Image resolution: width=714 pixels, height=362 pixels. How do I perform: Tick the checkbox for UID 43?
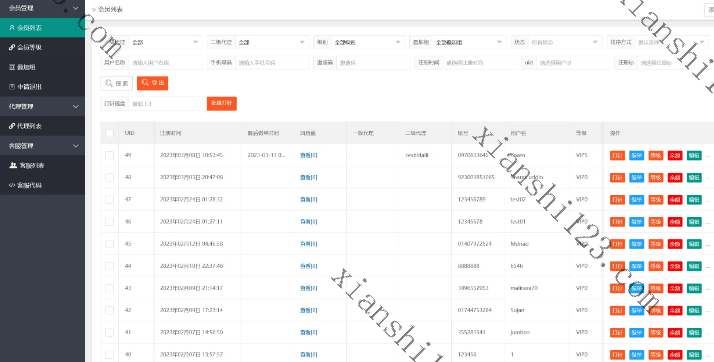pyautogui.click(x=109, y=288)
